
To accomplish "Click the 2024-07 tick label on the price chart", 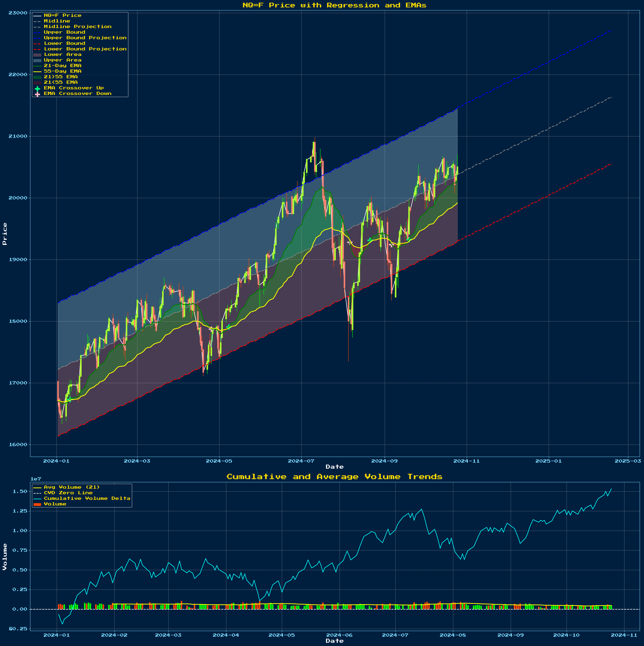I will tap(301, 461).
